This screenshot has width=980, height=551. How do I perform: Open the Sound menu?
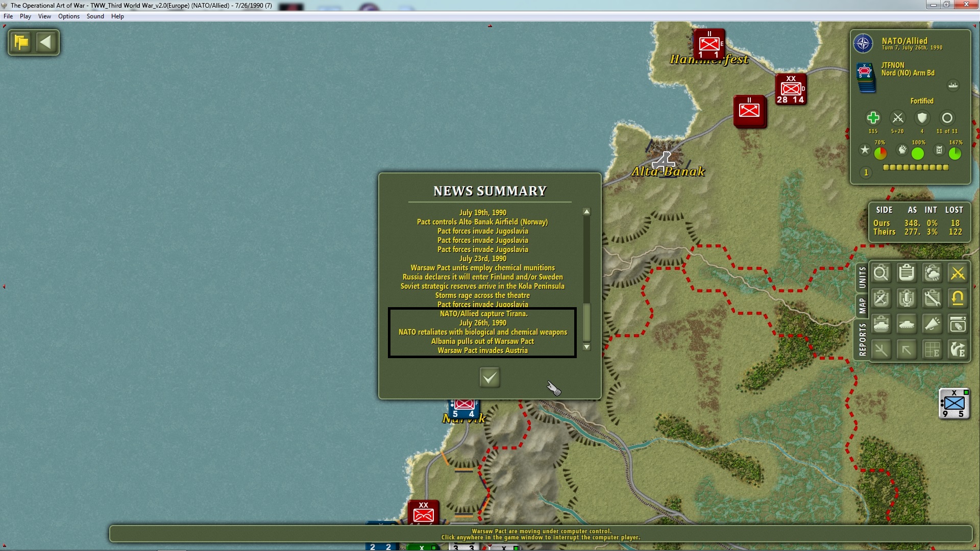(95, 16)
